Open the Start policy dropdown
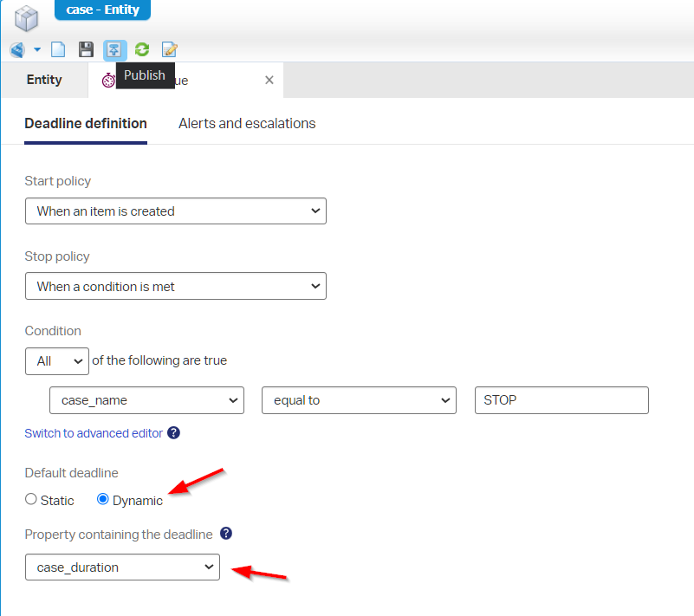Viewport: 694px width, 616px height. 175,211
